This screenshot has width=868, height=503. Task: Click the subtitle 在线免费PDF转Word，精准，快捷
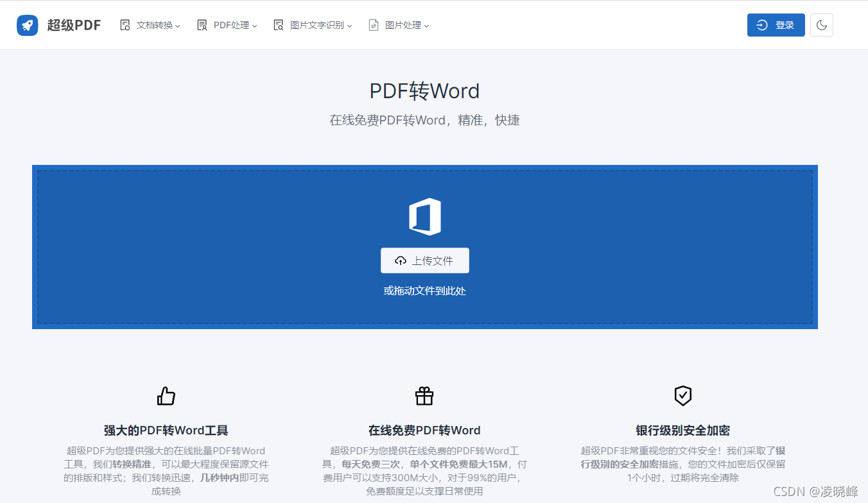pyautogui.click(x=424, y=120)
